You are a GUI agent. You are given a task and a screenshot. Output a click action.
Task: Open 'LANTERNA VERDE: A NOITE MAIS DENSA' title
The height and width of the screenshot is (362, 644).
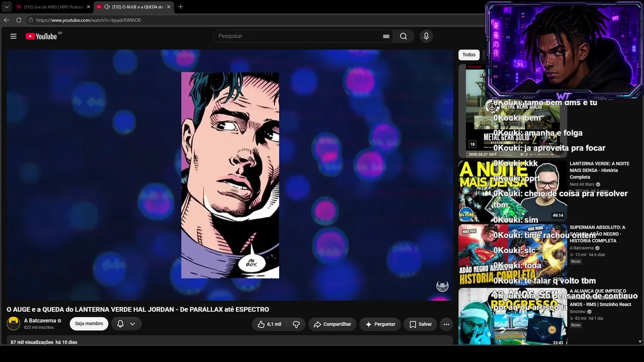click(x=599, y=170)
